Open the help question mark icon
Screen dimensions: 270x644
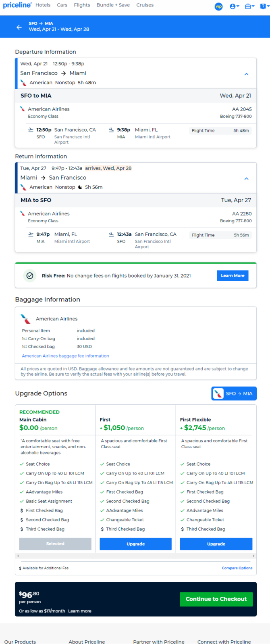[x=263, y=6]
